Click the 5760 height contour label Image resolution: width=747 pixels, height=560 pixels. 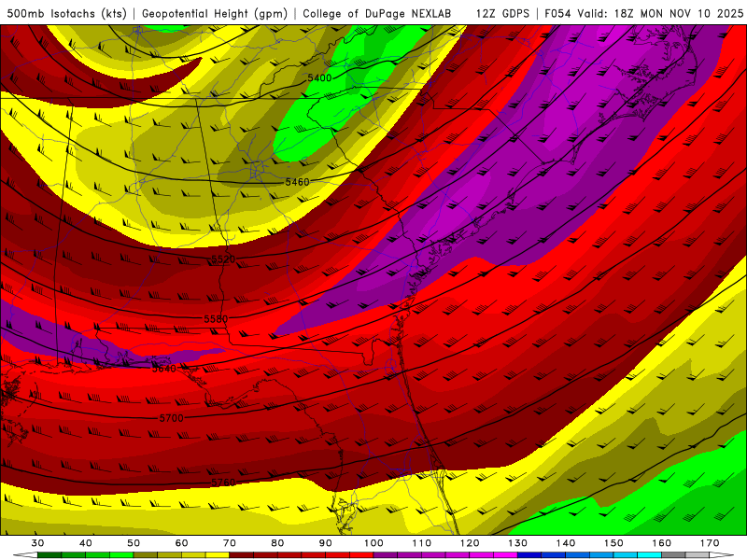223,483
